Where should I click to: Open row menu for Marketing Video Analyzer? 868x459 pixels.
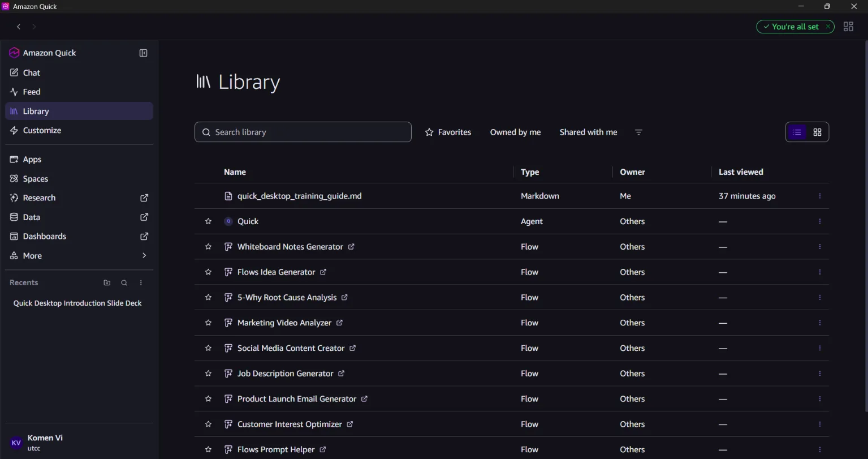[820, 323]
